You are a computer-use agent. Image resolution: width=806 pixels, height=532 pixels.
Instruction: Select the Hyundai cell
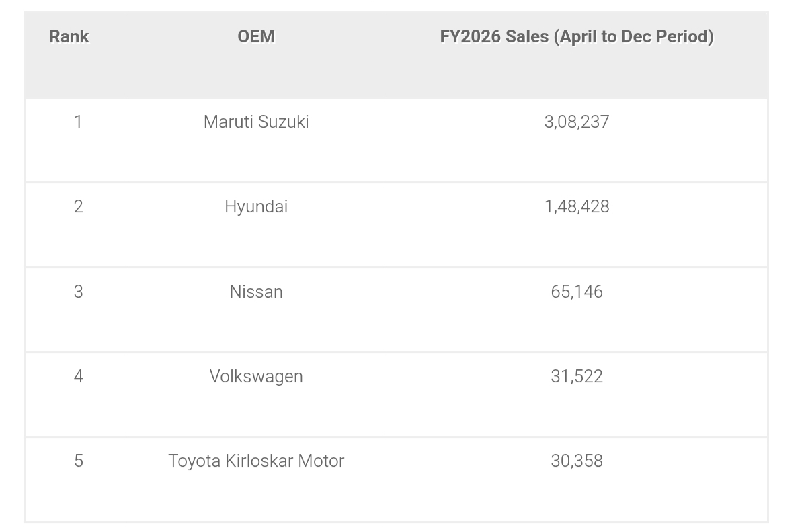[256, 206]
